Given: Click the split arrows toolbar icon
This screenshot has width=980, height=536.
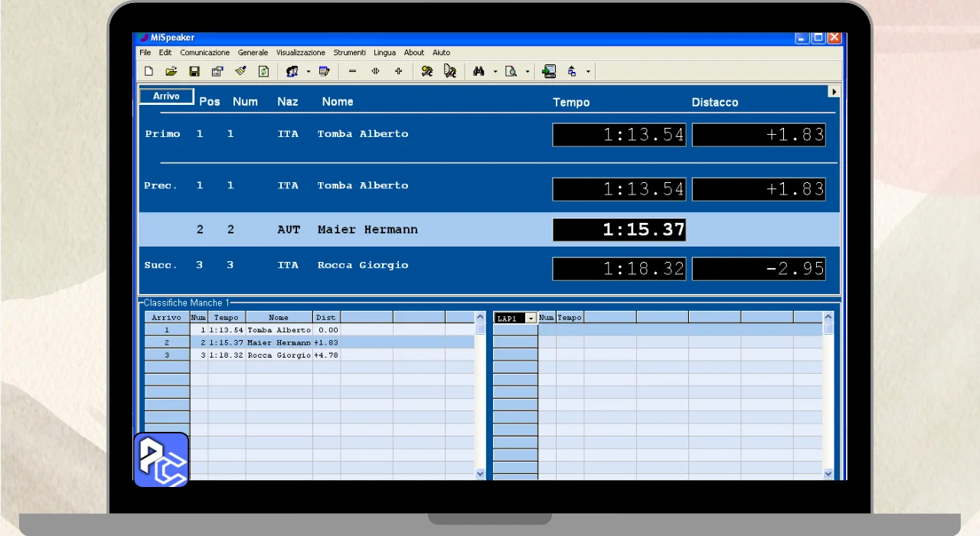Looking at the screenshot, I should click(x=375, y=71).
